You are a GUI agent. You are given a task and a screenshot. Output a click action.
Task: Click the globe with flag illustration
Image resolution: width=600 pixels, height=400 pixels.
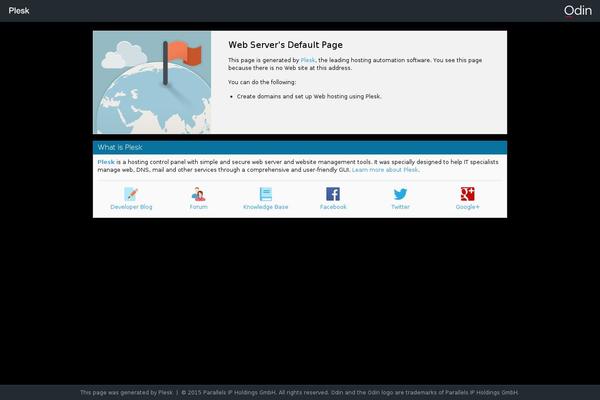[152, 82]
